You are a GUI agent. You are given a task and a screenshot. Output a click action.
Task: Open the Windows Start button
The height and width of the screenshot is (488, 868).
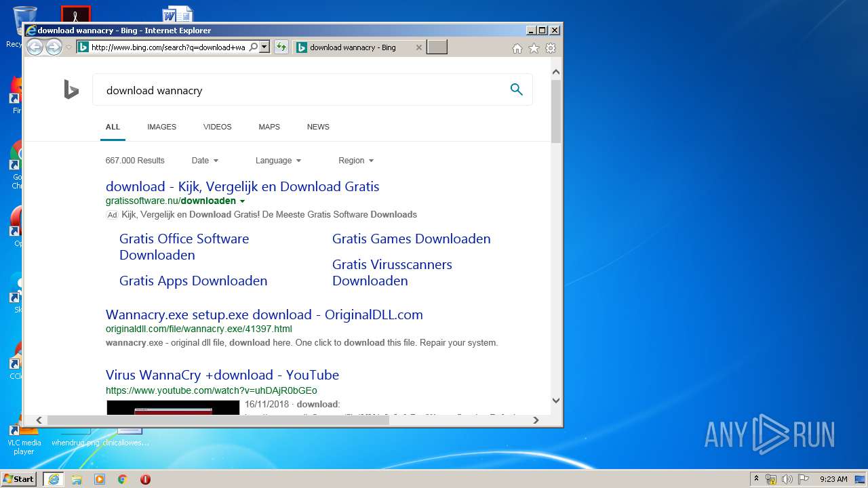tap(18, 479)
